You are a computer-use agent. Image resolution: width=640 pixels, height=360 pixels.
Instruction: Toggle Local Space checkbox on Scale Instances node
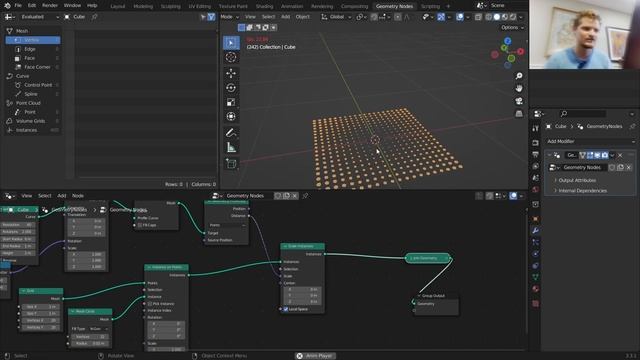[286, 309]
